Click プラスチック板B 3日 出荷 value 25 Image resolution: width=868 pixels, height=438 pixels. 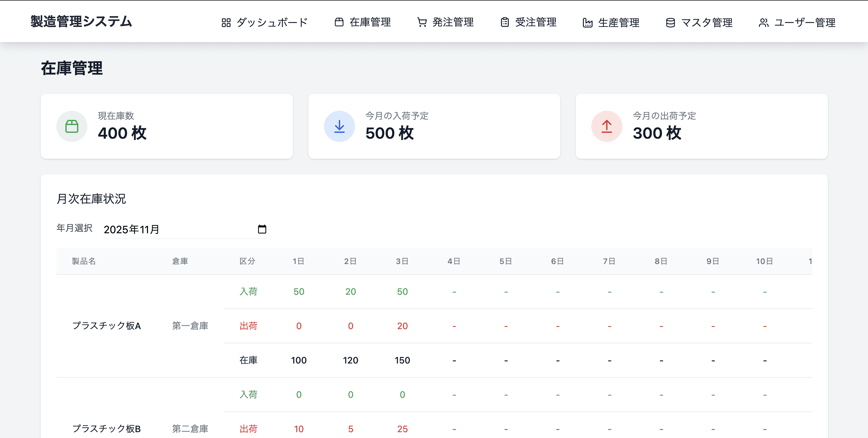pyautogui.click(x=402, y=429)
